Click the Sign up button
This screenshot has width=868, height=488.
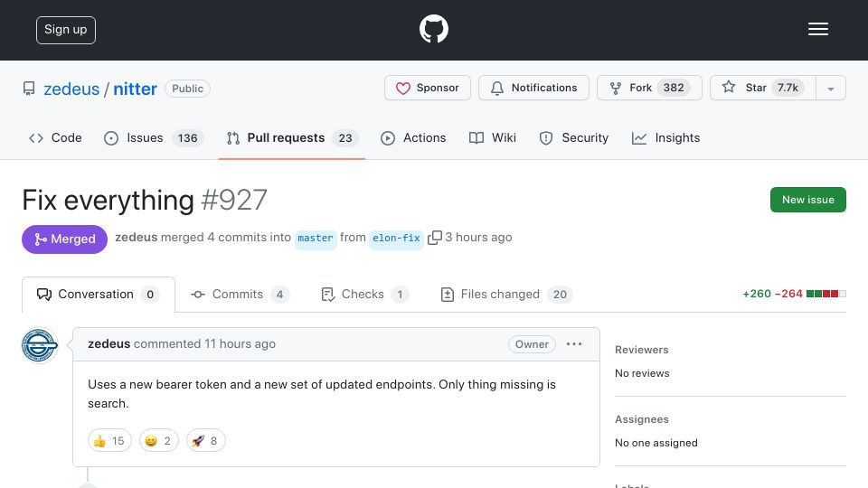pos(66,30)
